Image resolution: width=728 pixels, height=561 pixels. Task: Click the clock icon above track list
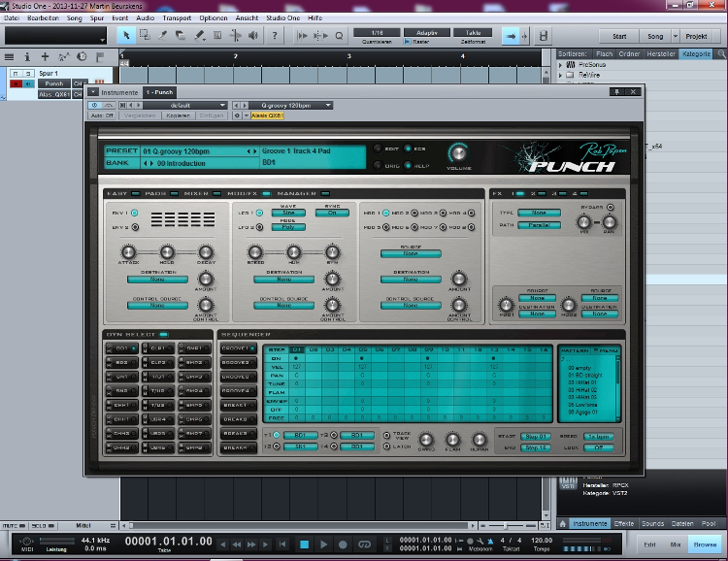click(x=82, y=56)
